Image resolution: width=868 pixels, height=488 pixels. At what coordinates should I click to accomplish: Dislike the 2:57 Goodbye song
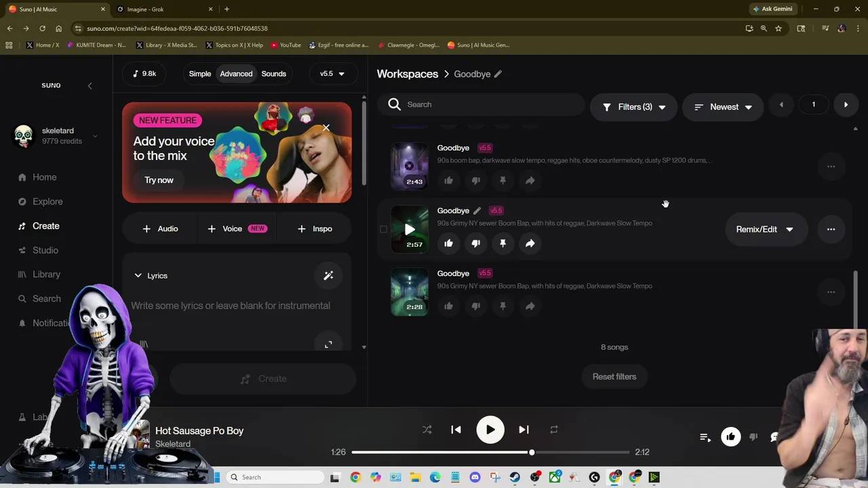tap(475, 243)
